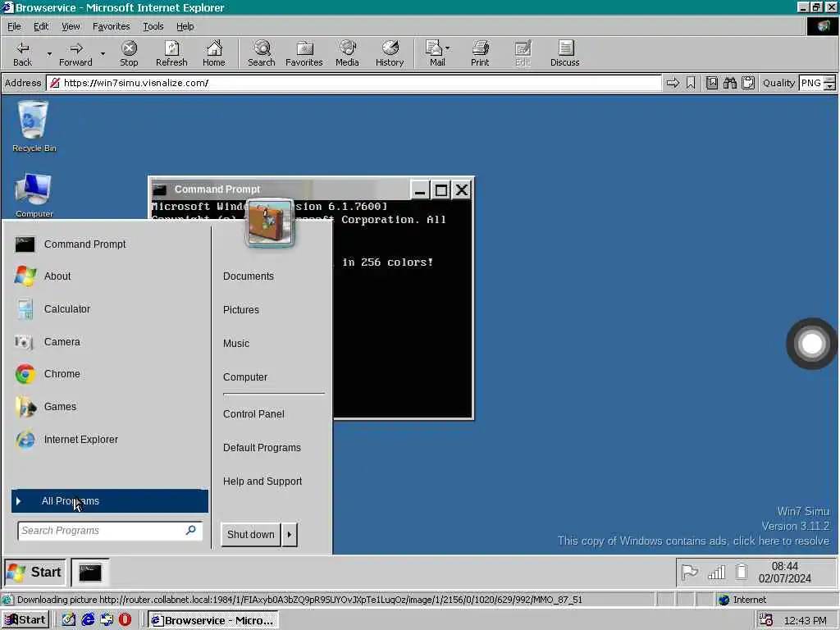Image resolution: width=840 pixels, height=630 pixels.
Task: Open the Mail dropdown arrow
Action: pos(448,48)
